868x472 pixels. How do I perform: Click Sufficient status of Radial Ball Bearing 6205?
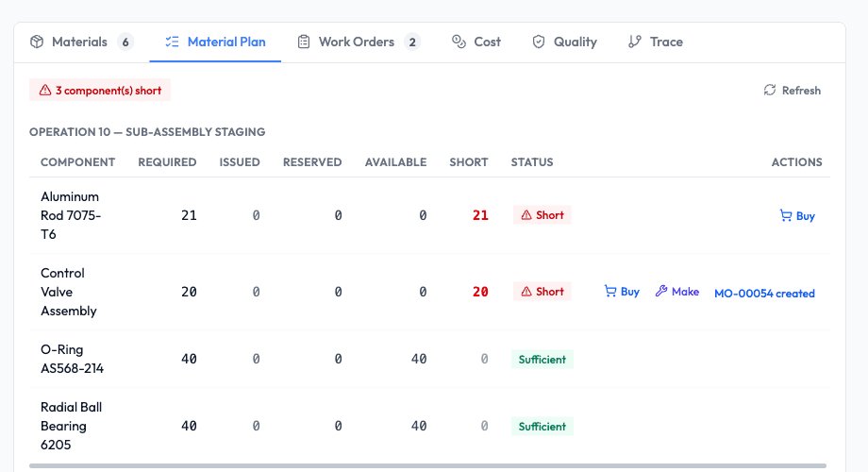pyautogui.click(x=542, y=427)
